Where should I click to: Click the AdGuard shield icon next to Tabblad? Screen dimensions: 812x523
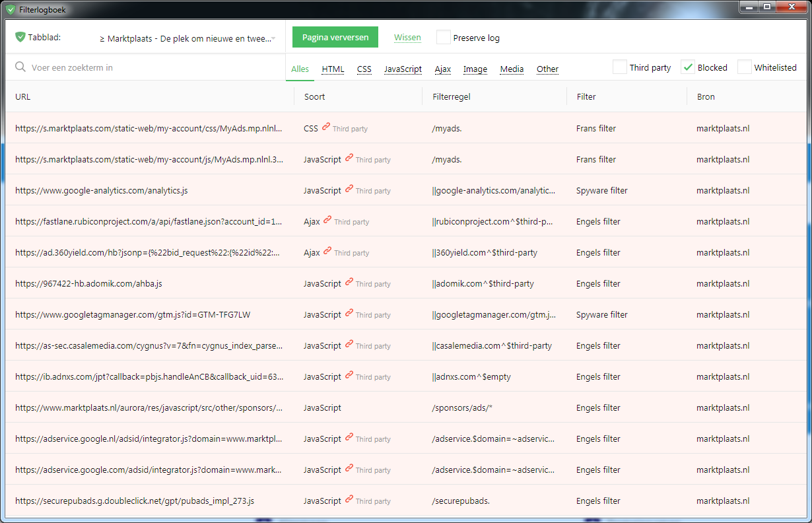20,38
